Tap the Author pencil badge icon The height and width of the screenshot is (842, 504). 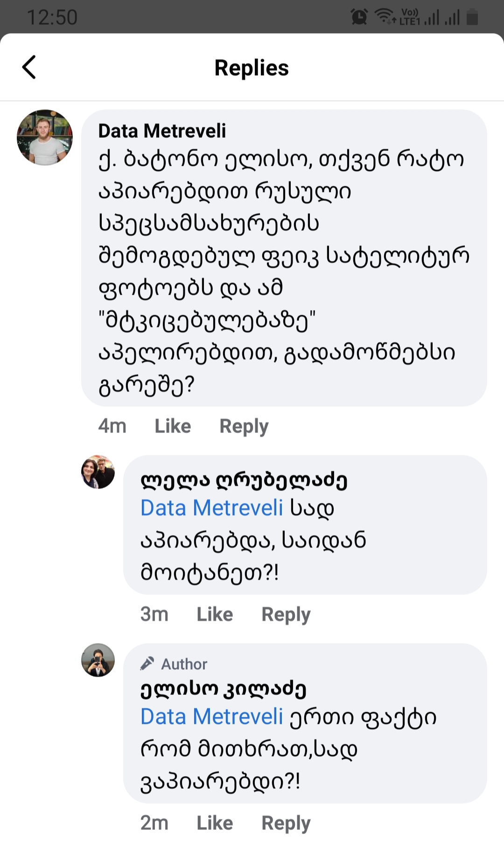tap(147, 664)
